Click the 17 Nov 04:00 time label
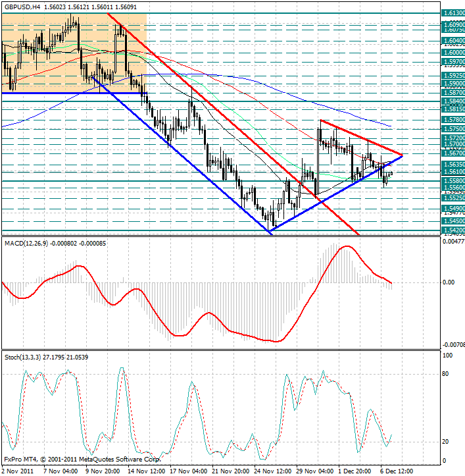 point(189,471)
